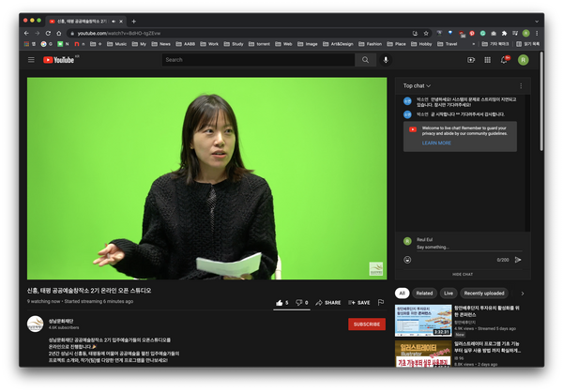The image size is (563, 392).
Task: Open the notifications bell
Action: point(504,60)
